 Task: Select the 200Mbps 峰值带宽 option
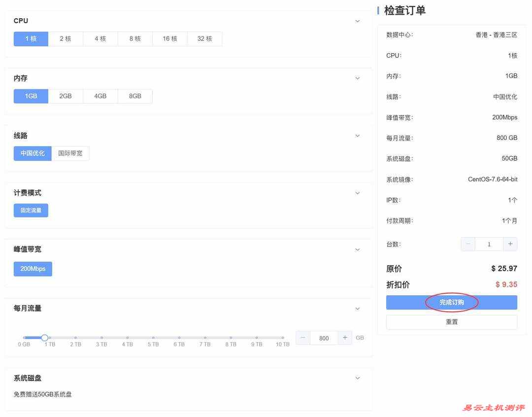33,269
